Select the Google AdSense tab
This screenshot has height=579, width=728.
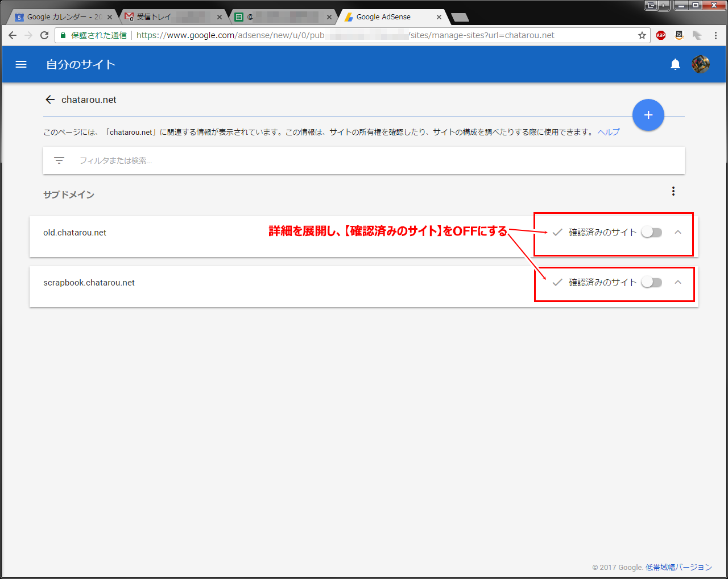pos(392,17)
